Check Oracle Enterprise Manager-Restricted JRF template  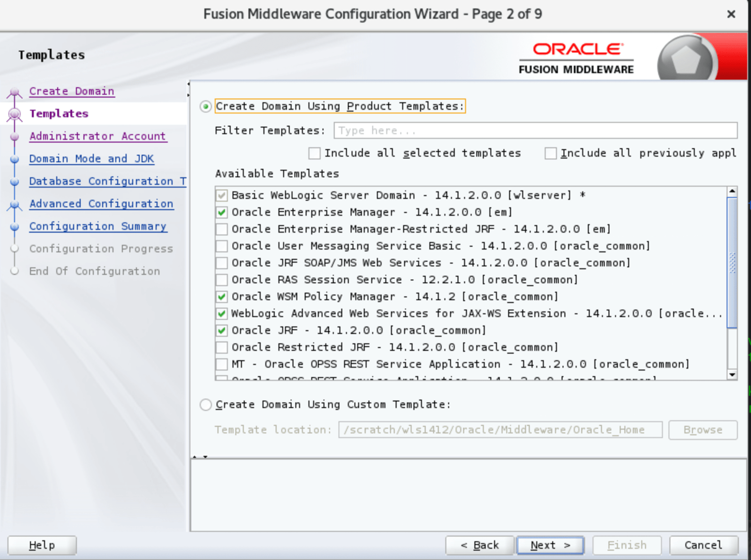[x=221, y=229]
